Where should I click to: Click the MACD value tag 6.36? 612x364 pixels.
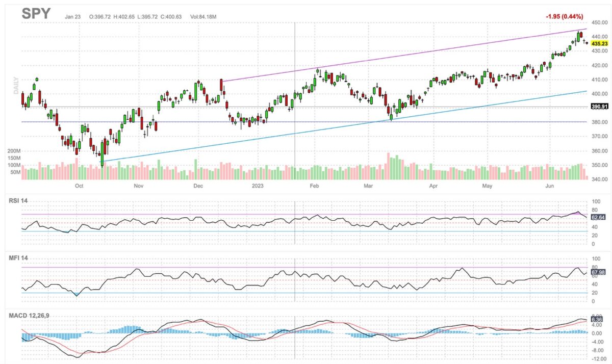pyautogui.click(x=597, y=320)
